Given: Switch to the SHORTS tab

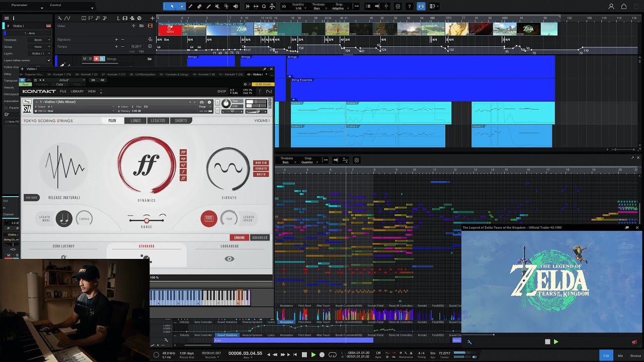Looking at the screenshot, I should point(181,121).
